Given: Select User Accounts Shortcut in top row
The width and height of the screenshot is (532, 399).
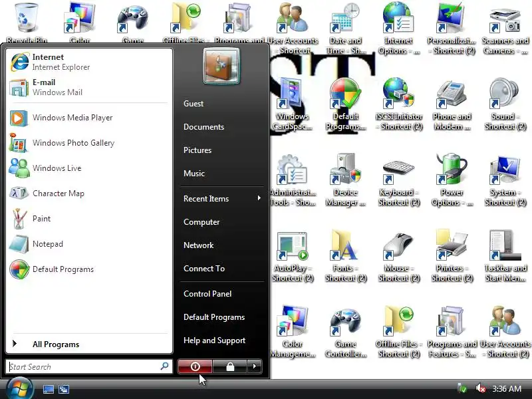Looking at the screenshot, I should tap(292, 28).
